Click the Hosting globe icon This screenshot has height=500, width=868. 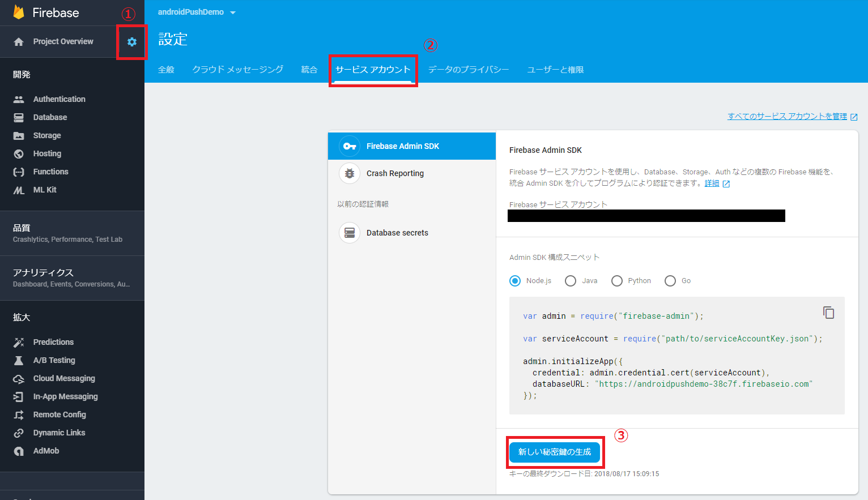point(19,153)
